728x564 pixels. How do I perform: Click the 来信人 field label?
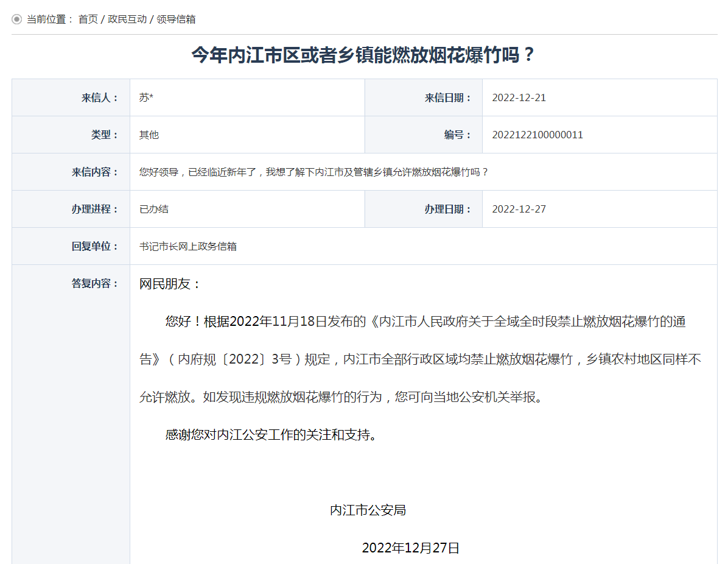point(100,97)
